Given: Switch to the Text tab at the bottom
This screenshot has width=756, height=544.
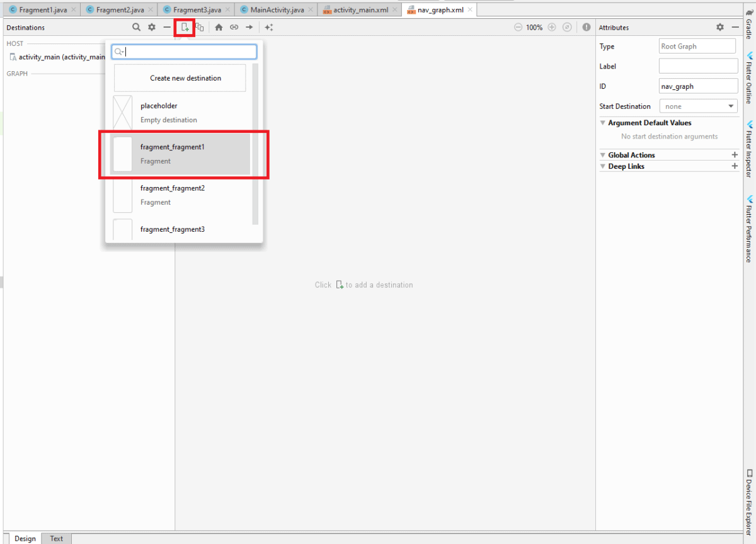Looking at the screenshot, I should pos(56,538).
